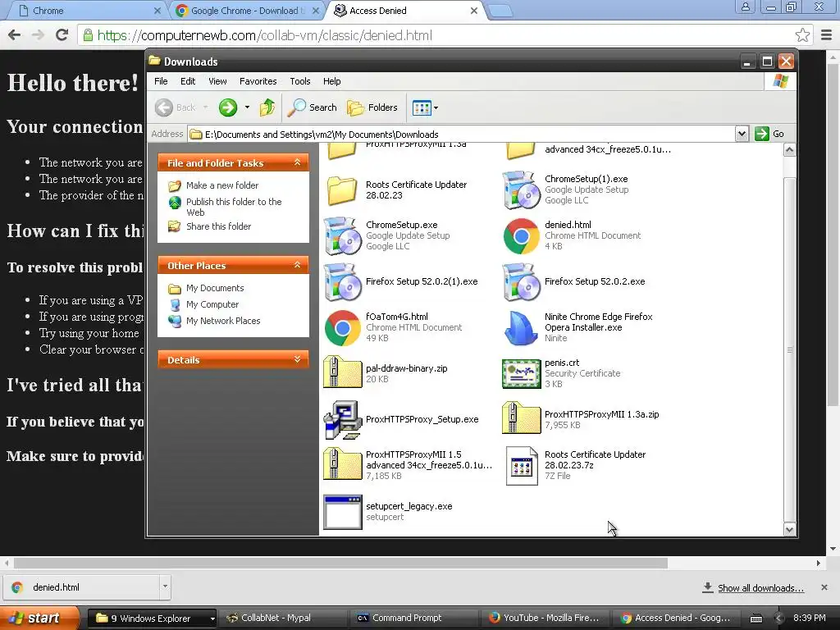Select Roots Certificate Updater 28.02.23.7z file icon

coord(522,466)
